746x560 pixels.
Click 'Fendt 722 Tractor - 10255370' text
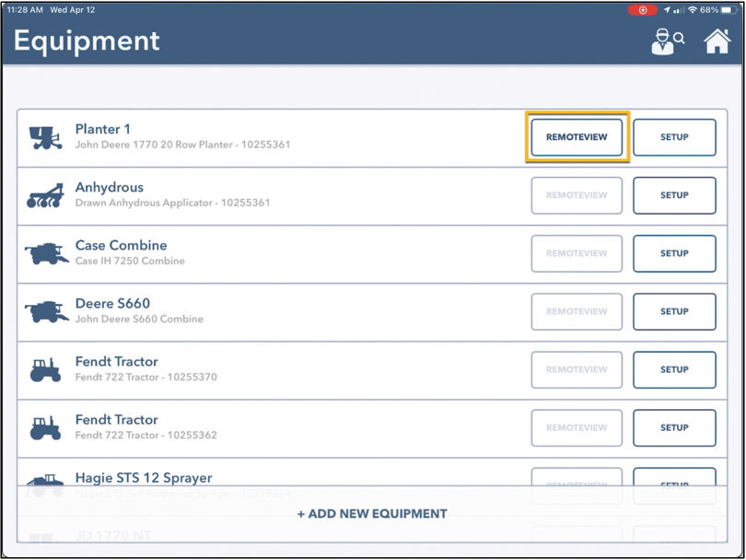[x=146, y=377]
